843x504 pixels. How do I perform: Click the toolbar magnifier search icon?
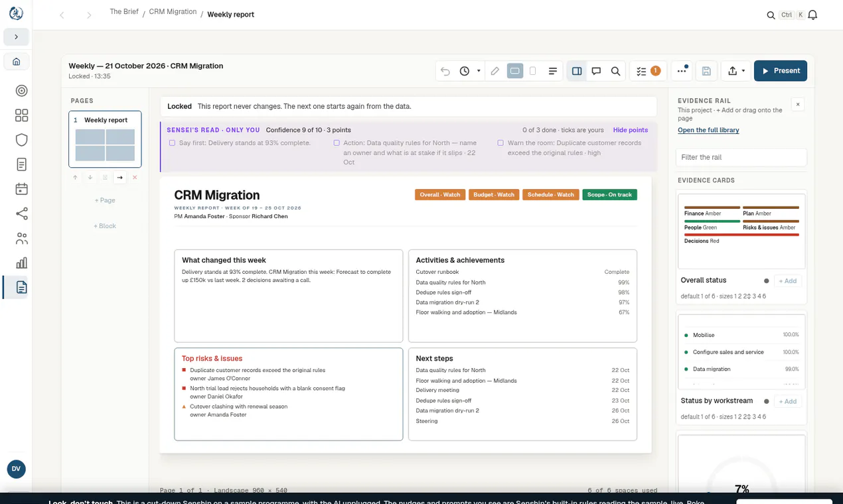615,71
